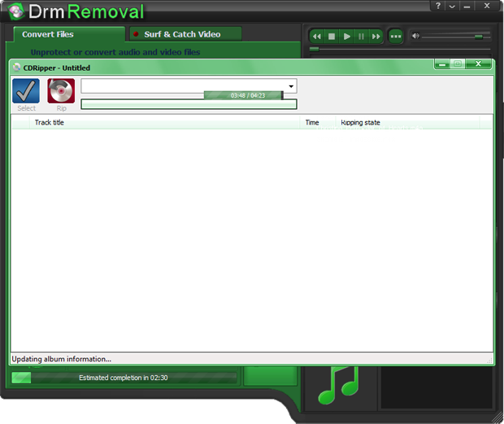Click the DrmRemoval logo icon

(x=15, y=12)
